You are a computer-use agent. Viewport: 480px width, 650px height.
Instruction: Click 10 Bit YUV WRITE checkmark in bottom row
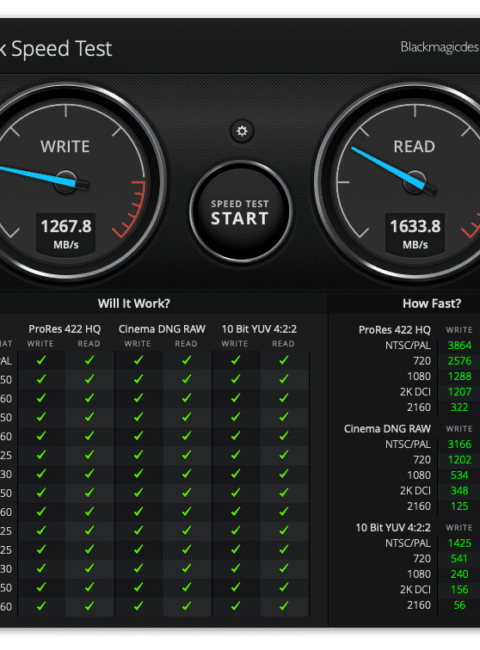(x=235, y=606)
